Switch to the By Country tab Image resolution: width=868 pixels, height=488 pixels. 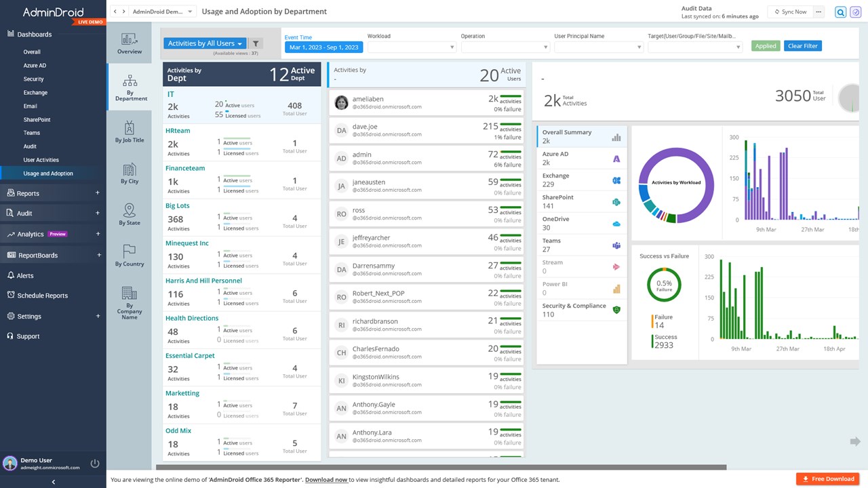point(130,256)
